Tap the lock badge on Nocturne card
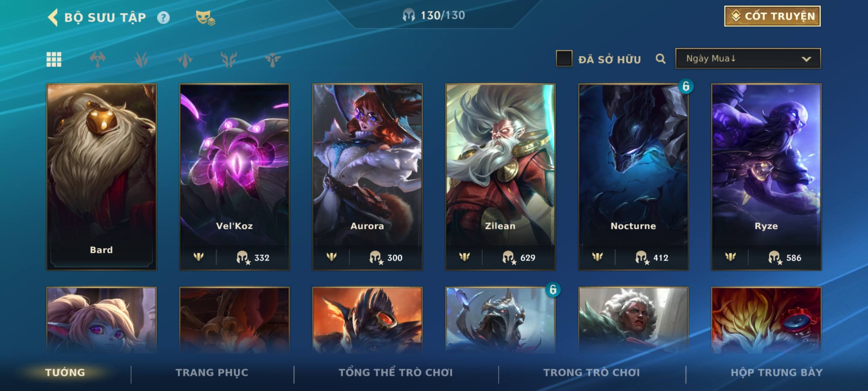 [686, 86]
